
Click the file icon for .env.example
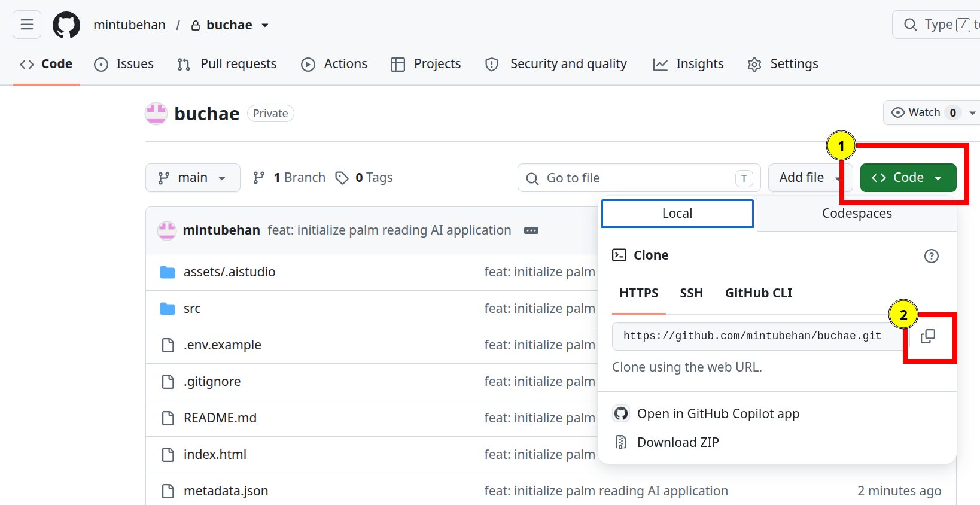pos(168,345)
